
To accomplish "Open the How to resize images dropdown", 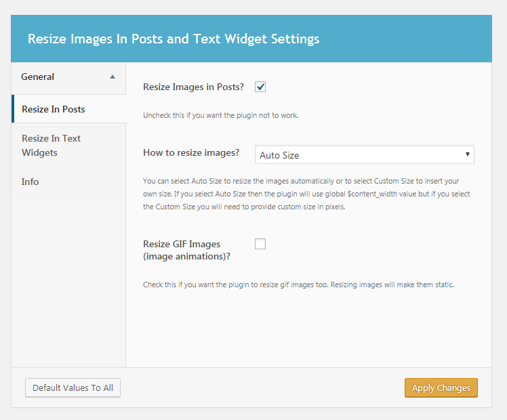I will 364,154.
